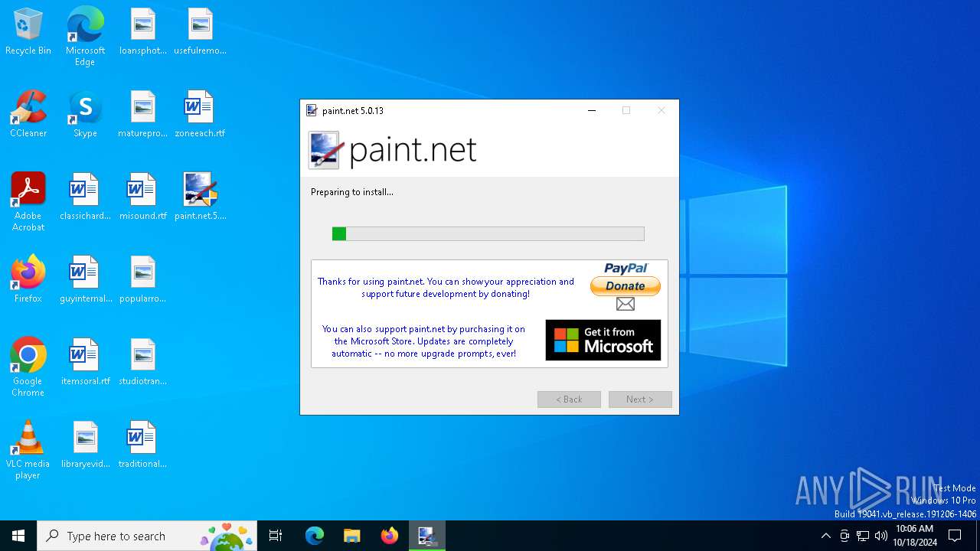Open Google Chrome desktop shortcut
The width and height of the screenshot is (980, 551).
point(28,367)
